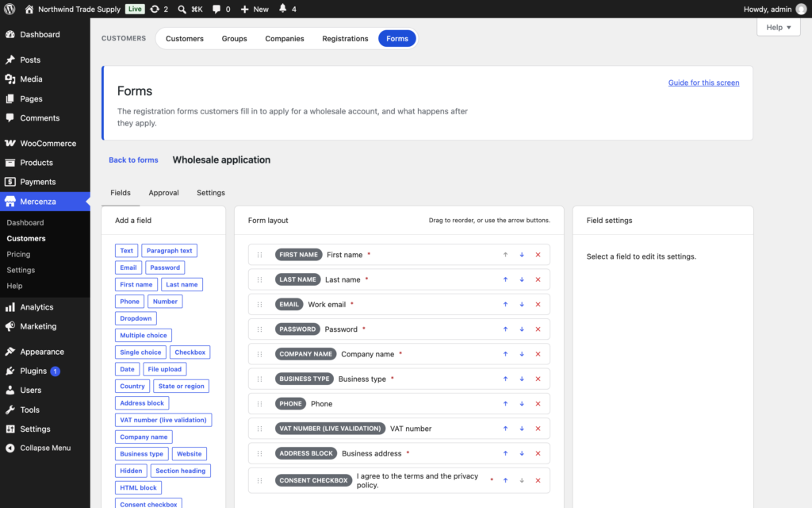This screenshot has width=812, height=508.
Task: Select the Forms pill tab
Action: (x=397, y=38)
